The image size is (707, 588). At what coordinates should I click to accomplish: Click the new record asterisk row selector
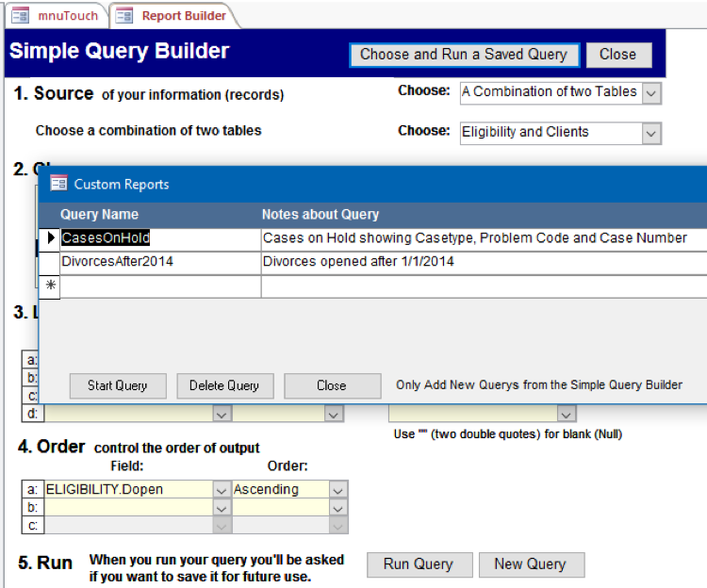point(50,286)
